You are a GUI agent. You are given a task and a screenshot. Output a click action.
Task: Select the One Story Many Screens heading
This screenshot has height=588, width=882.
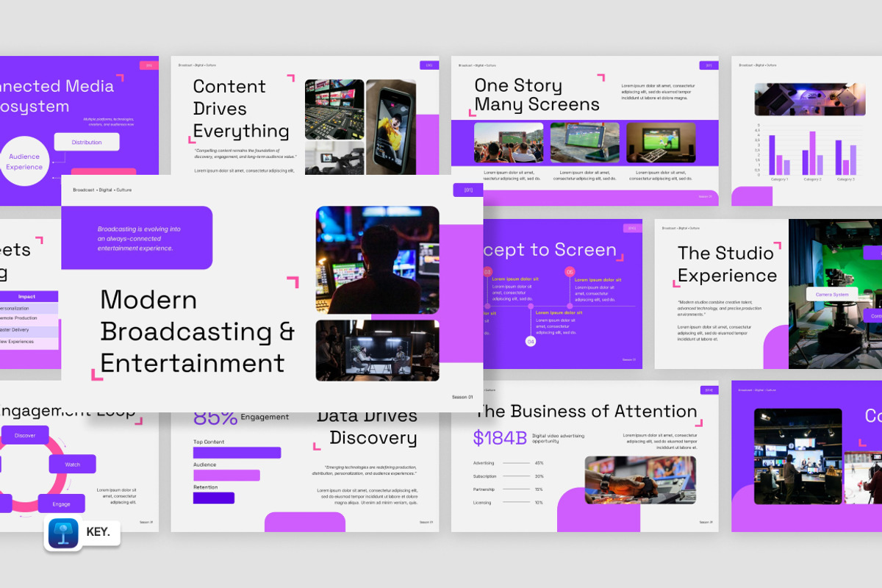(x=537, y=96)
